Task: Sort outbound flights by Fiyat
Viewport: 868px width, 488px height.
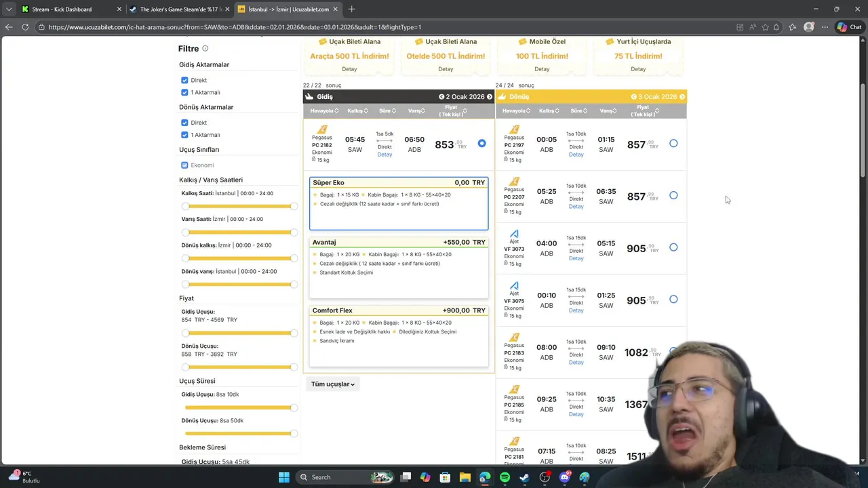Action: click(x=453, y=110)
